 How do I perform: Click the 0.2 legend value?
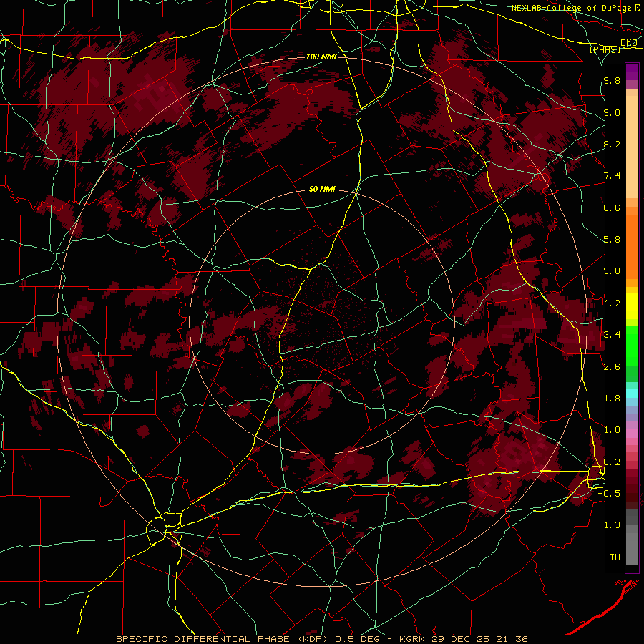point(612,462)
